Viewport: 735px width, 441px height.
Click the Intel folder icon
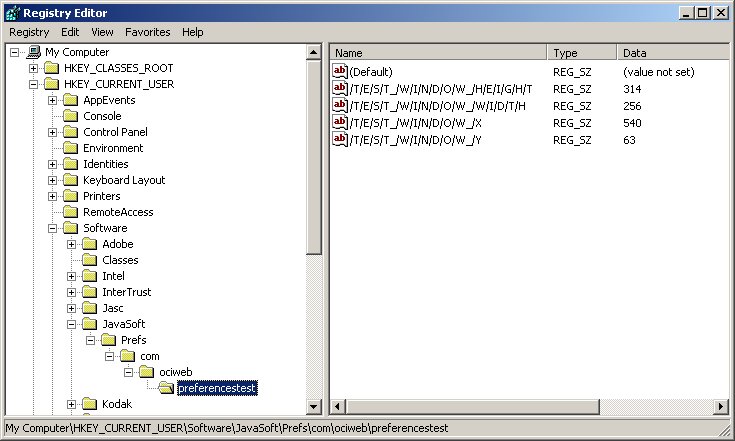pos(90,276)
